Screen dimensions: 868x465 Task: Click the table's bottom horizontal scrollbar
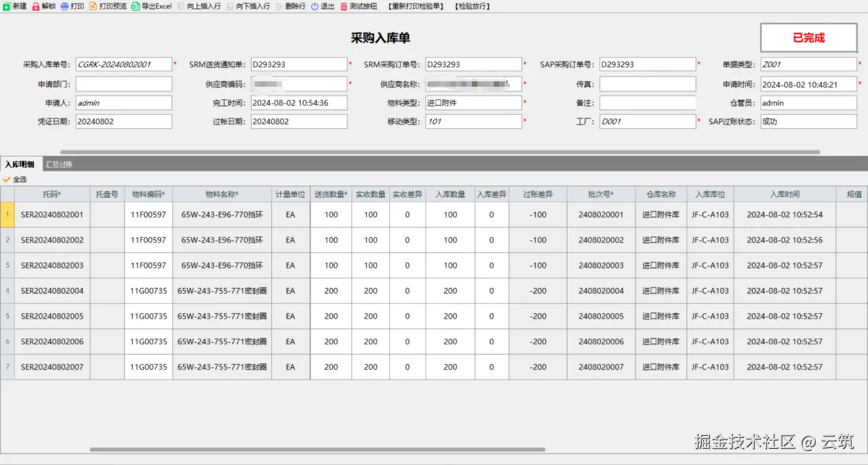tap(317, 449)
